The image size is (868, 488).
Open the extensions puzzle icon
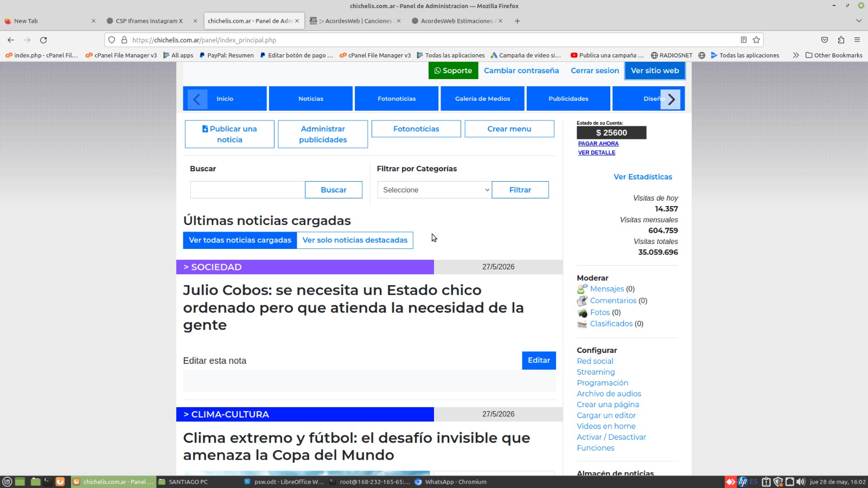tap(841, 40)
